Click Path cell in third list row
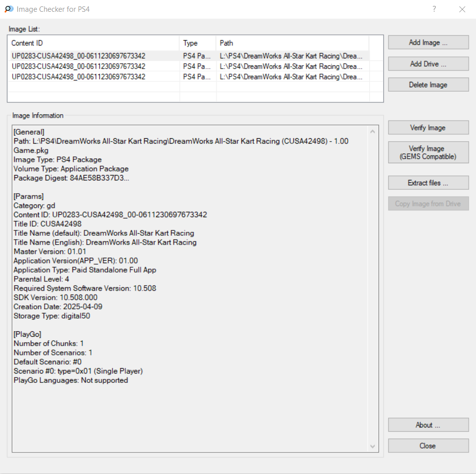Screen dimensions: 476x474 pyautogui.click(x=293, y=76)
